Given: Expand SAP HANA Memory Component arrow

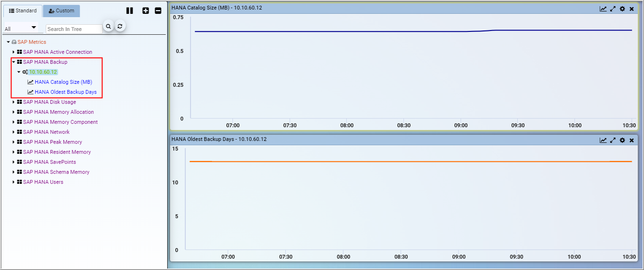Looking at the screenshot, I should [x=14, y=122].
